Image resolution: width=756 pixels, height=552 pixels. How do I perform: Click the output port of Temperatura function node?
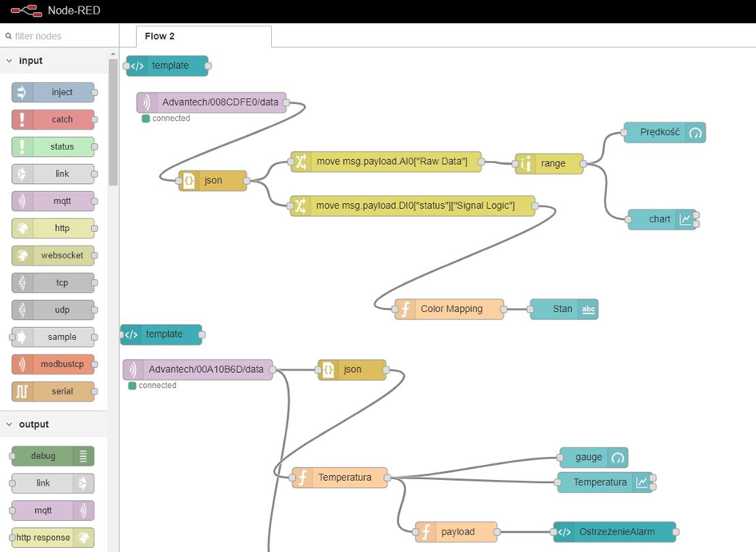(x=387, y=478)
